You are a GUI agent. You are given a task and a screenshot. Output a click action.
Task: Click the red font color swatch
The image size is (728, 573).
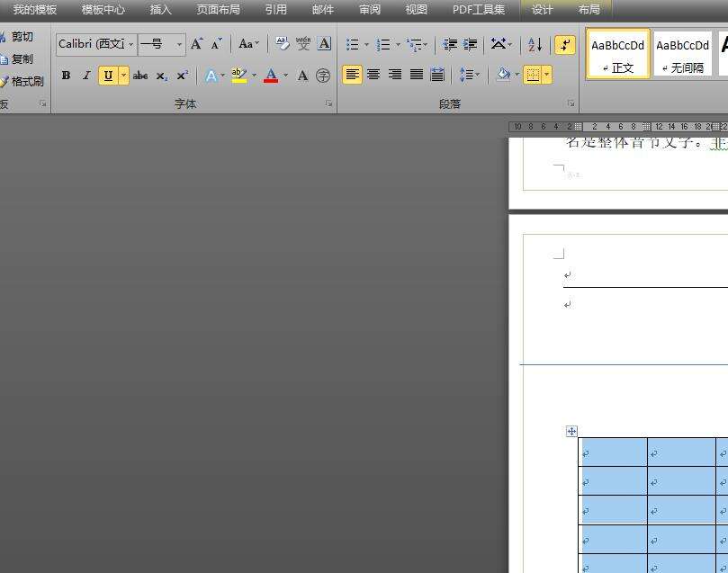tap(271, 76)
